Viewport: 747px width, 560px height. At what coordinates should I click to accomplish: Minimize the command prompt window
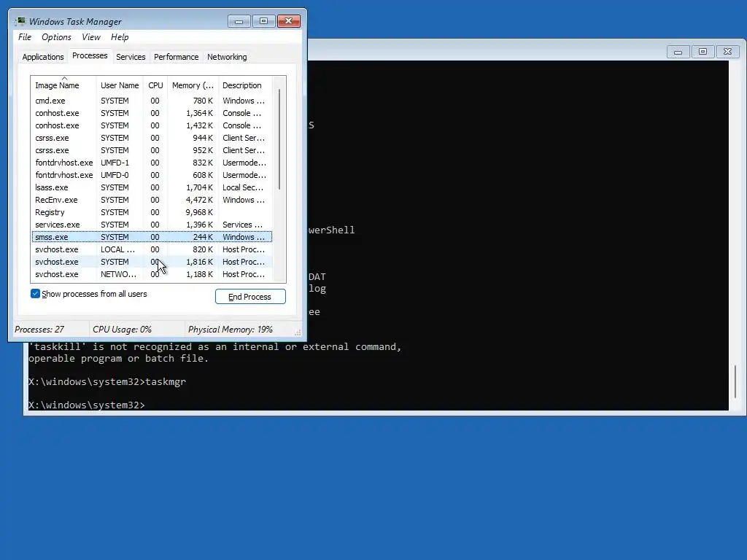pos(678,52)
